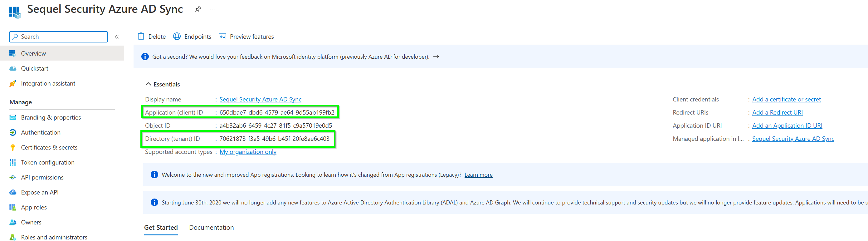Select the Integration assistant rocket icon
868x241 pixels.
pyautogui.click(x=12, y=83)
